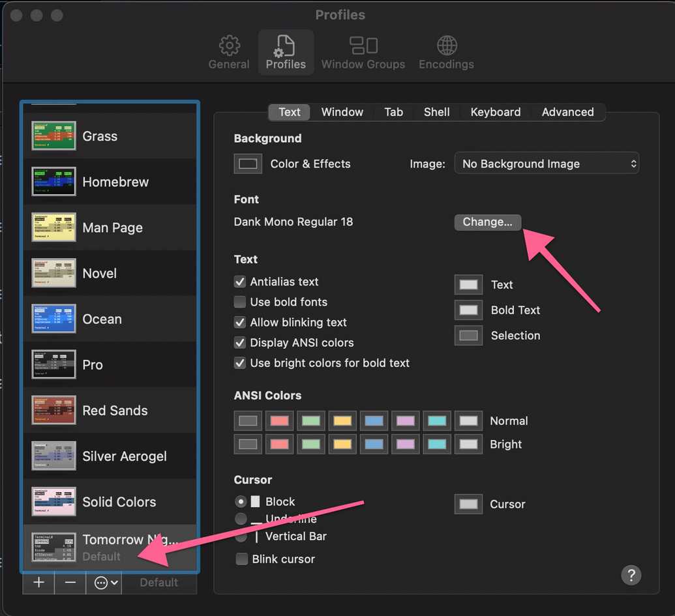The image size is (675, 616).
Task: Open the Encodings pane
Action: 446,53
